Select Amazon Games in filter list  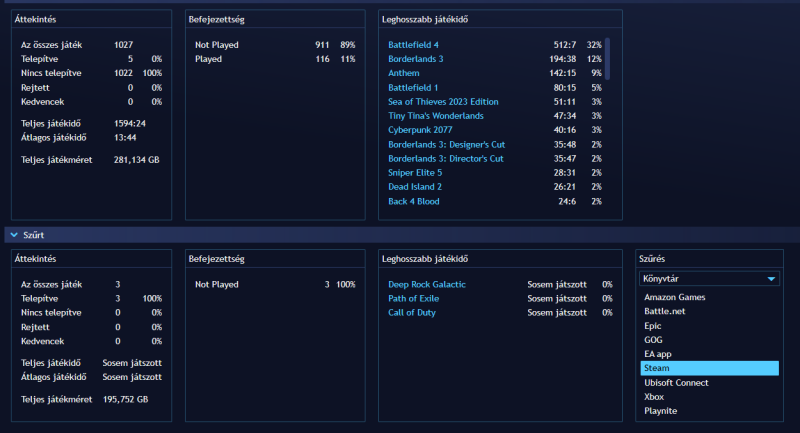click(x=674, y=297)
